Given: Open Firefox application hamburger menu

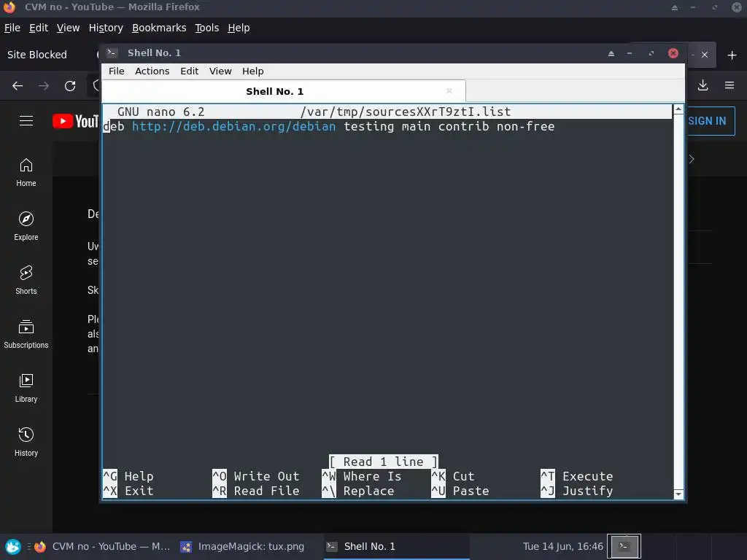Looking at the screenshot, I should coord(729,85).
